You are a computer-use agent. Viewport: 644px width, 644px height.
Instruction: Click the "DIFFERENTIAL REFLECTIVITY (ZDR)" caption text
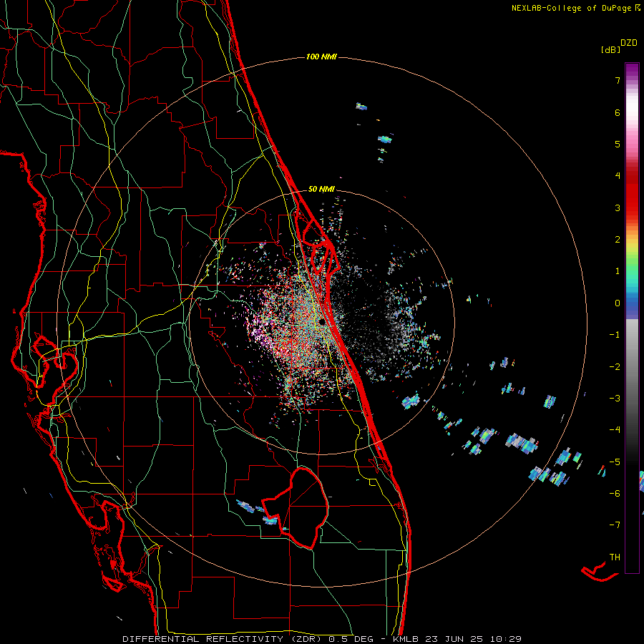[223, 639]
